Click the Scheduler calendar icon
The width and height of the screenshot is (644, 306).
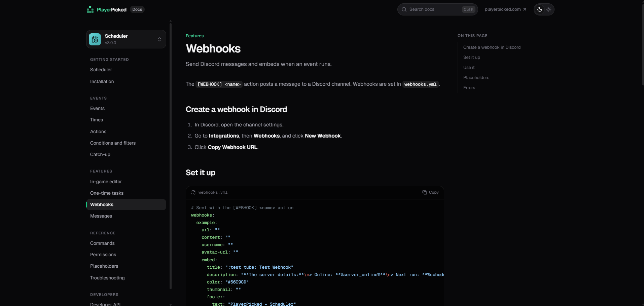[x=95, y=39]
